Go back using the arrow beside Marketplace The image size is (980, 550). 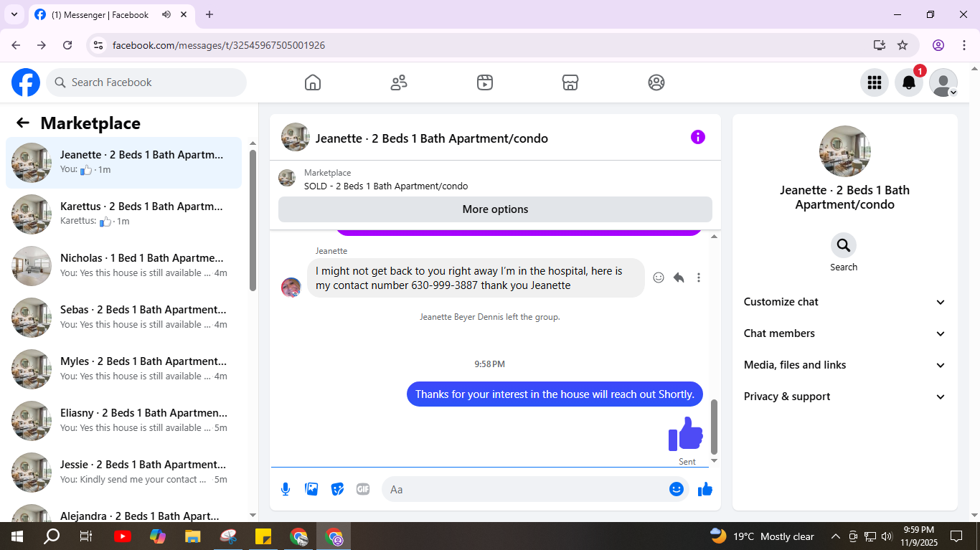click(23, 123)
